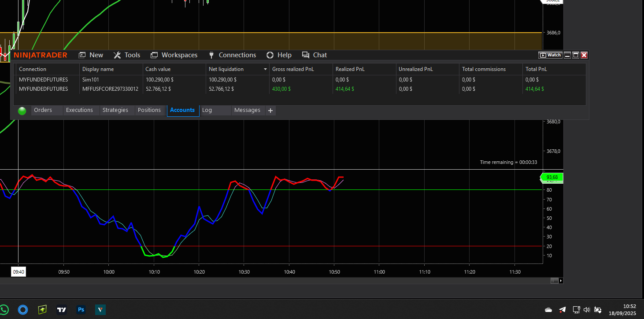
Task: Switch to the Positions tab
Action: pyautogui.click(x=149, y=110)
